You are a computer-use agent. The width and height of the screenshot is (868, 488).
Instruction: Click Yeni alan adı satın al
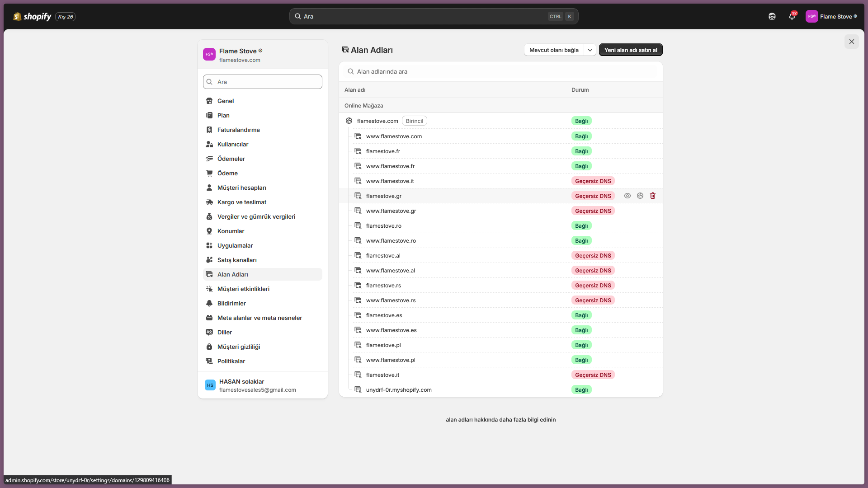tap(631, 50)
